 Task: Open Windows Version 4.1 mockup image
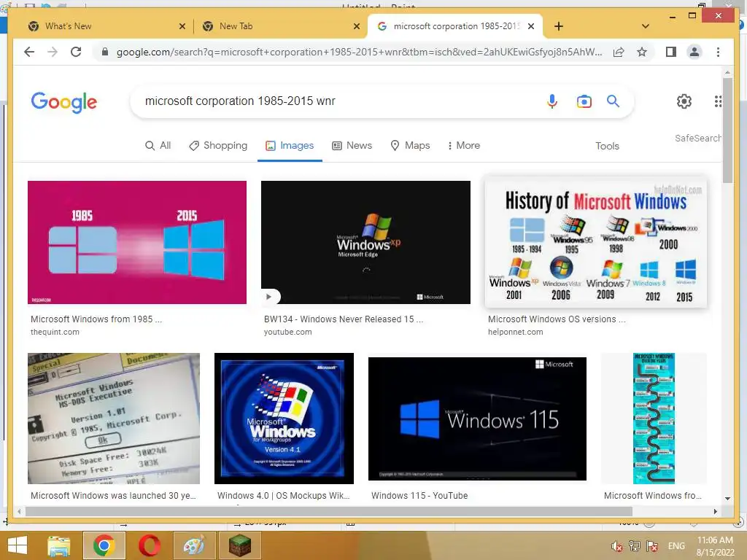pyautogui.click(x=284, y=418)
